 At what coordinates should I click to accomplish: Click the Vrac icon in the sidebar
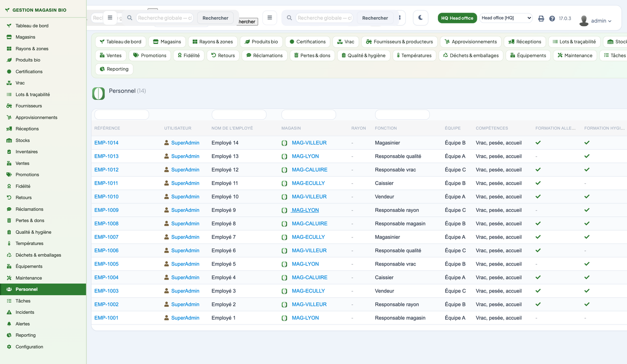point(9,83)
